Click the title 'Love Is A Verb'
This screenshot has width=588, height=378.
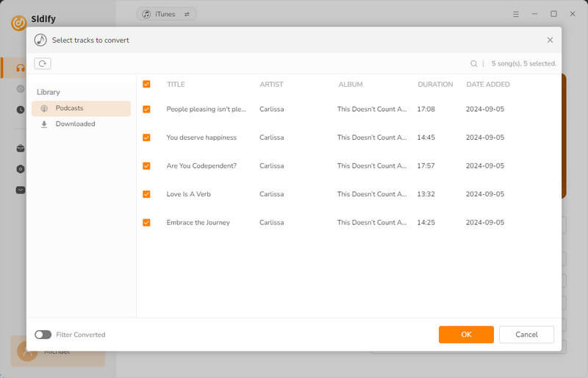189,194
